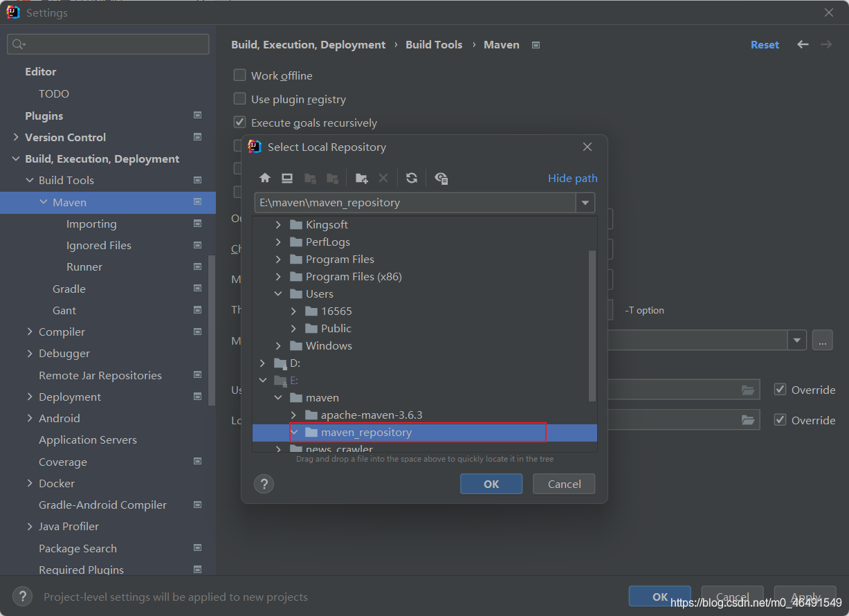Viewport: 849px width, 616px height.
Task: Click Hide path link
Action: point(573,178)
